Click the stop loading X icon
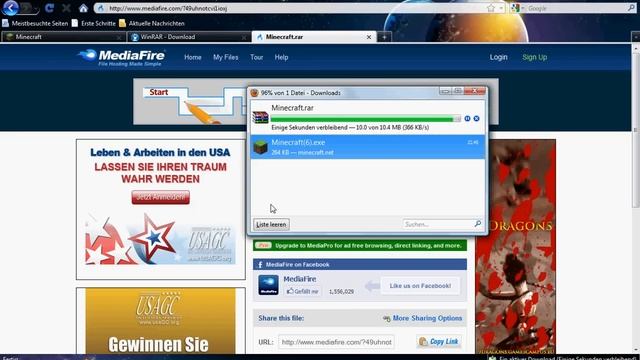The height and width of the screenshot is (360, 640). (x=66, y=8)
